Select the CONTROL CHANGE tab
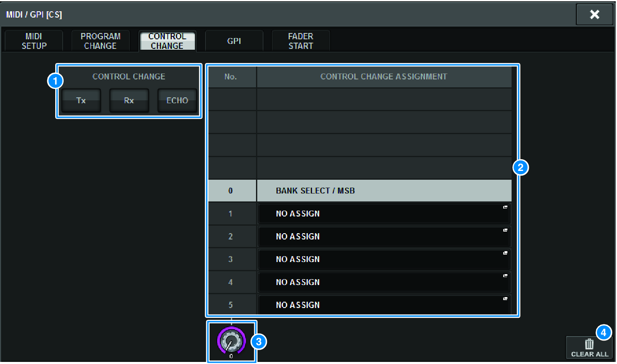The height and width of the screenshot is (364, 617). [x=167, y=41]
